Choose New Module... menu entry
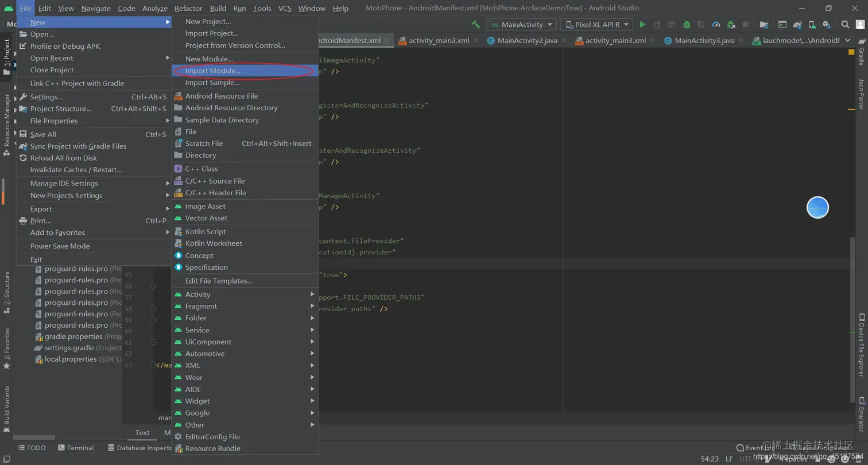 point(245,59)
